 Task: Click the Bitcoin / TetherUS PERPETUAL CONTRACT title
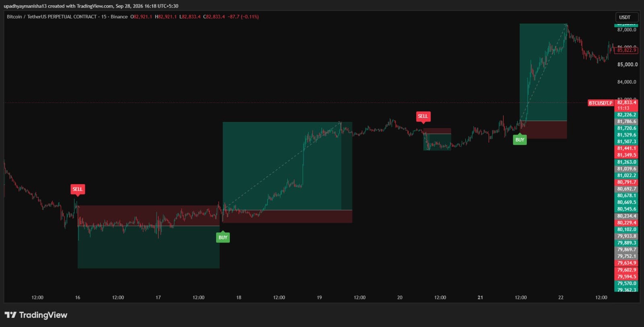52,16
